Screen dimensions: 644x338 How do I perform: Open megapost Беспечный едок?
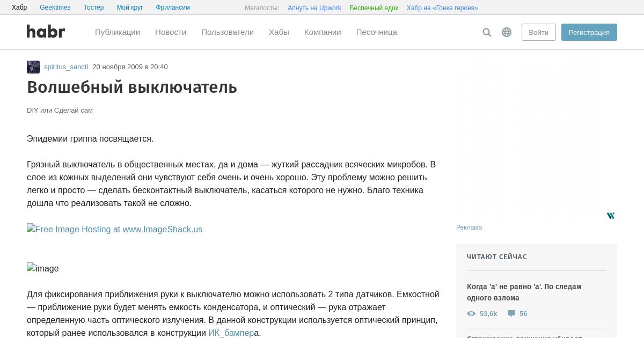(374, 8)
